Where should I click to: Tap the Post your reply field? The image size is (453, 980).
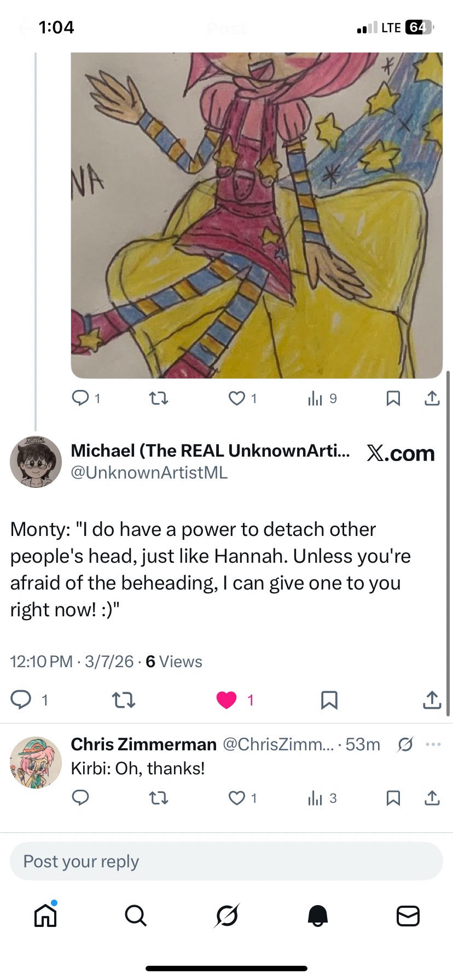(x=226, y=861)
